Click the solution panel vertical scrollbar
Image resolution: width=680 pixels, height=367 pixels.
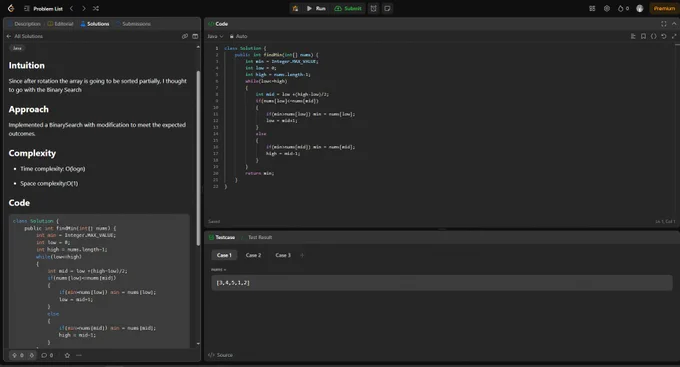[x=198, y=158]
